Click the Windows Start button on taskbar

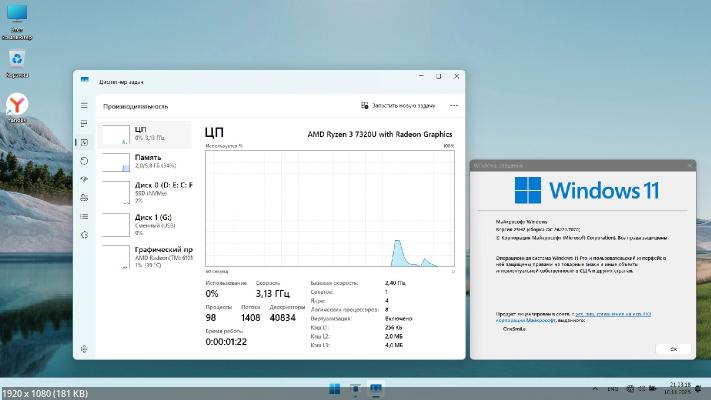click(x=334, y=389)
